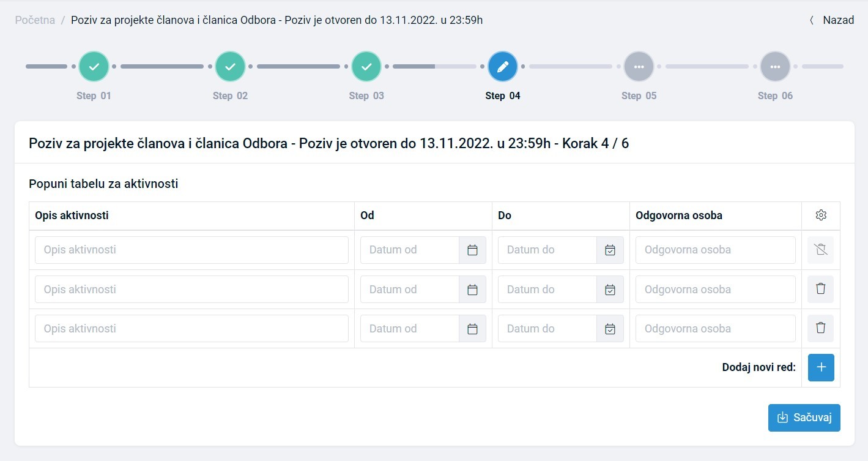The image size is (868, 461).
Task: Focus the first Opis aktivnosti text field
Action: [x=191, y=250]
